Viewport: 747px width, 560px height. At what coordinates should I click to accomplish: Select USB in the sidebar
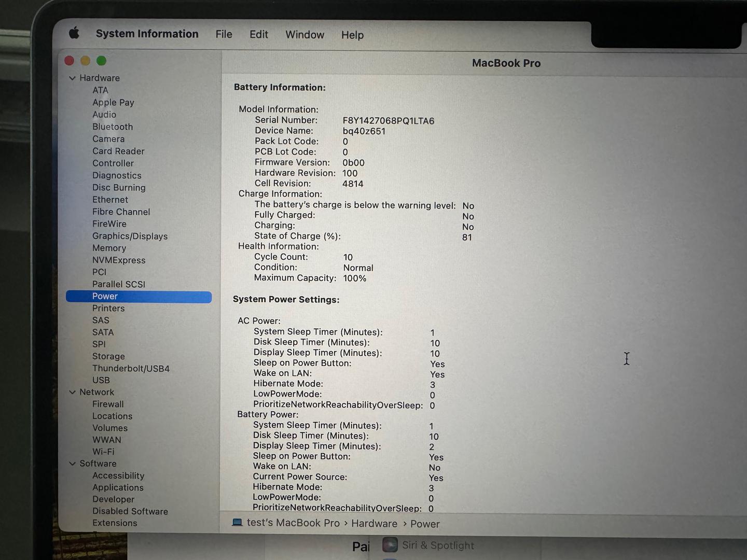(101, 380)
